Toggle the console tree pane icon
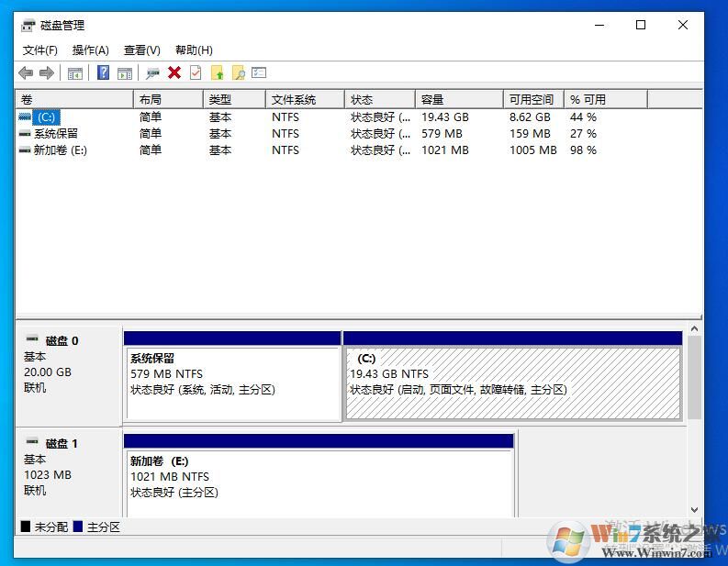Screen dimensions: 728x566 75,73
